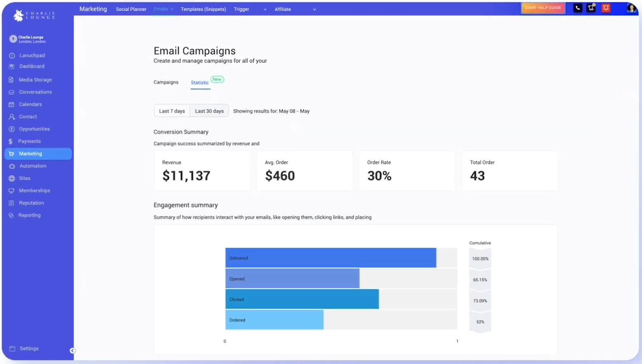The height and width of the screenshot is (364, 642).
Task: Click the Settings sidebar icon
Action: click(x=12, y=349)
